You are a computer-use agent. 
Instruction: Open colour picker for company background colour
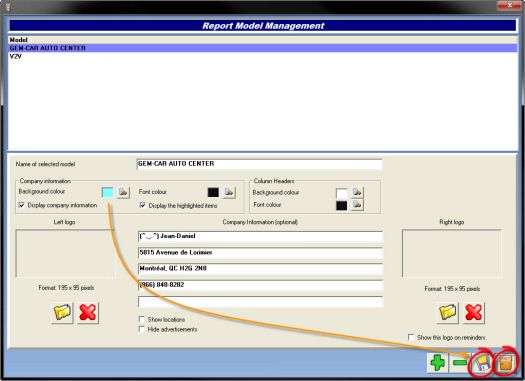click(x=123, y=192)
